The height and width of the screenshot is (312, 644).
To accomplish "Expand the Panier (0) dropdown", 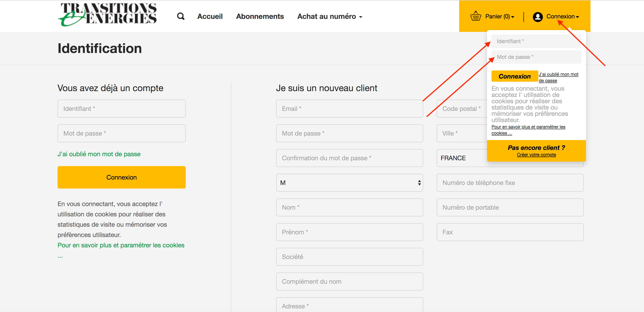I will (x=499, y=16).
